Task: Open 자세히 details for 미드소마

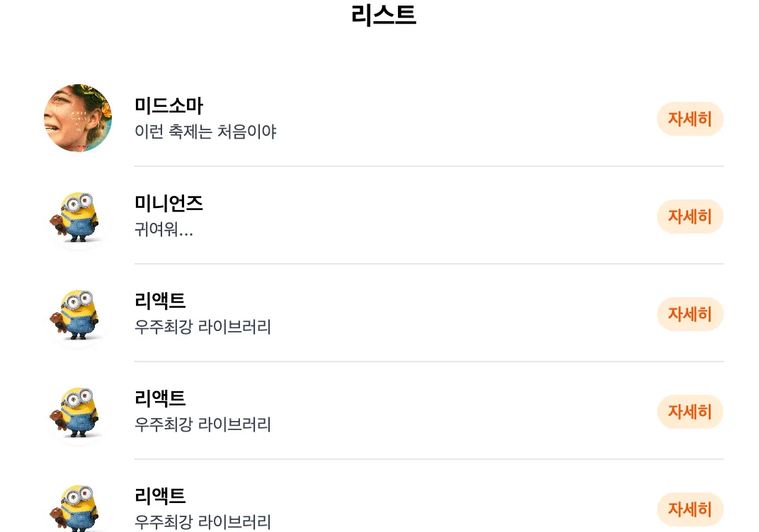Action: (690, 118)
